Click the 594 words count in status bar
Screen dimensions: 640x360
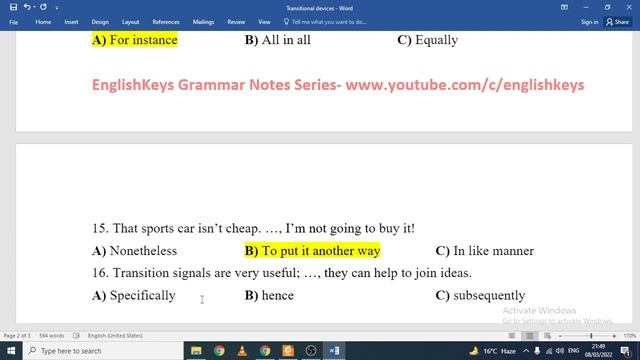click(x=52, y=336)
